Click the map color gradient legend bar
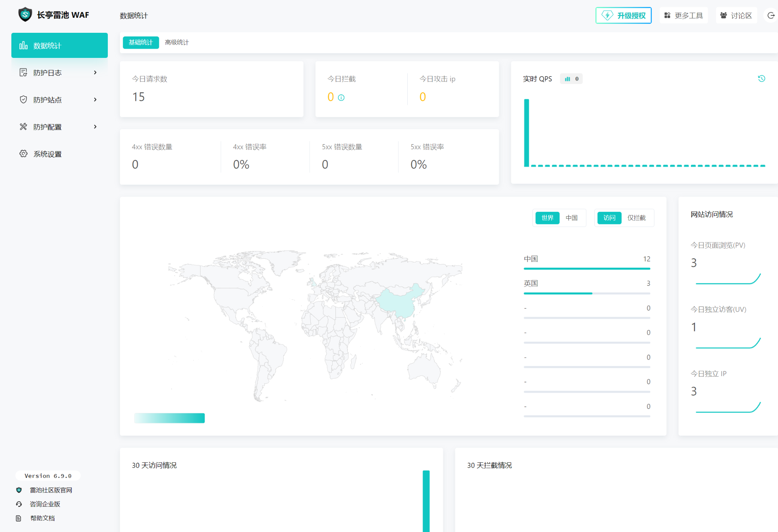This screenshot has width=778, height=532. [169, 418]
